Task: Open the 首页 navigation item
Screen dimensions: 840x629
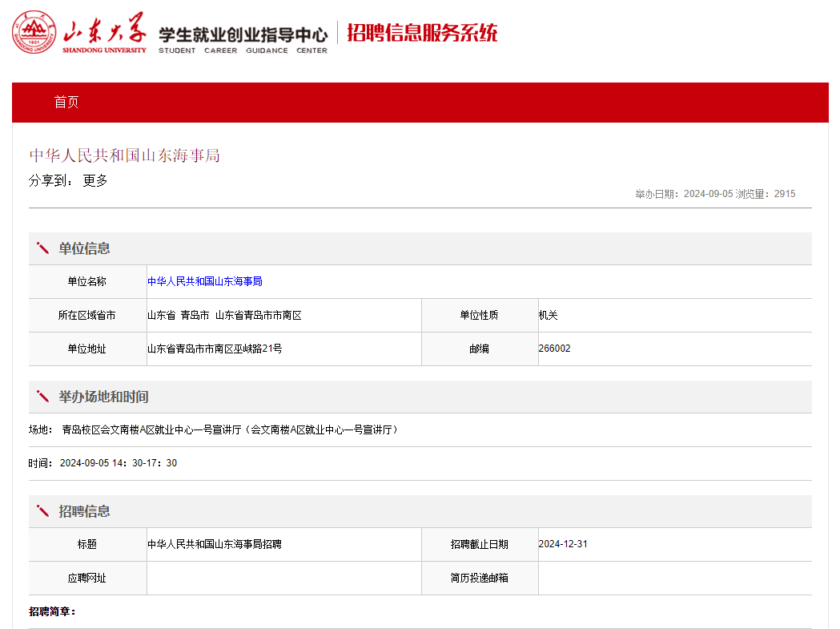Action: tap(66, 102)
